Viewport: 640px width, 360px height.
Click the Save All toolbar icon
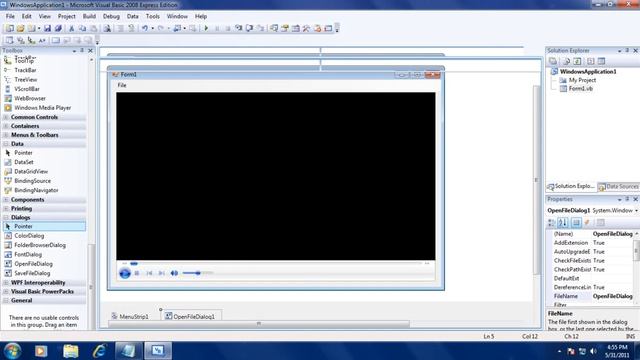point(58,28)
